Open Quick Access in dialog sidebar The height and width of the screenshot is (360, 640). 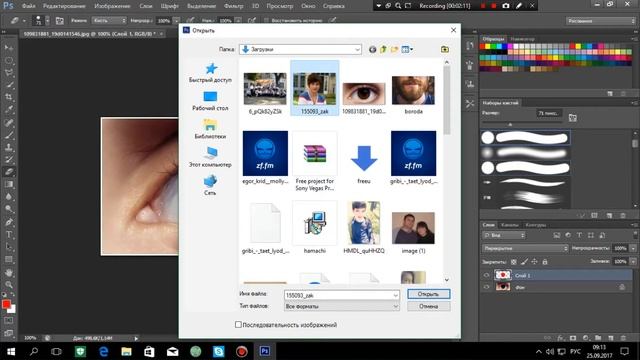click(x=210, y=73)
